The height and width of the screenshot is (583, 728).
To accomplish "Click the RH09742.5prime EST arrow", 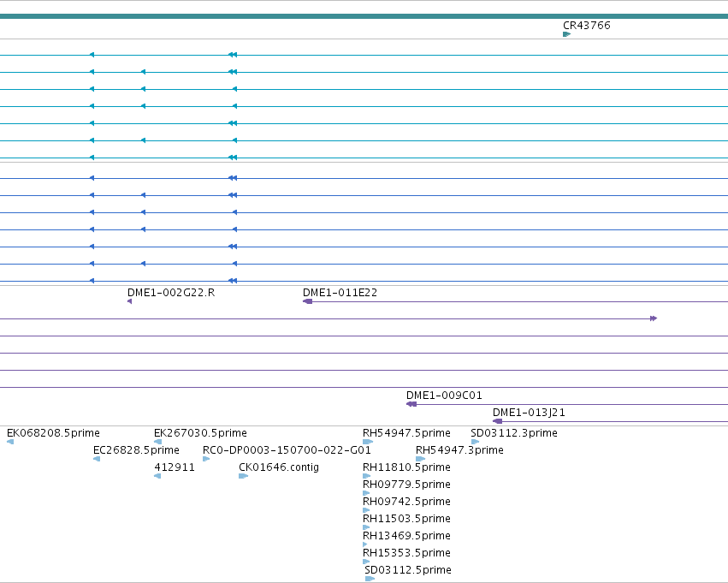I will tap(366, 510).
